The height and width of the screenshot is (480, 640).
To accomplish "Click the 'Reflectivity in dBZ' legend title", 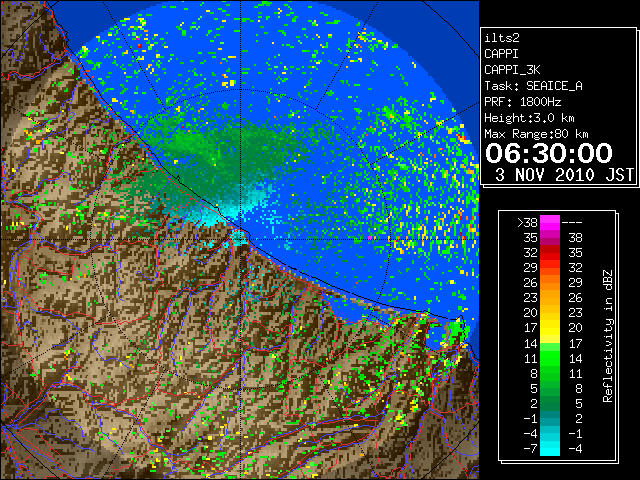I will tap(607, 336).
